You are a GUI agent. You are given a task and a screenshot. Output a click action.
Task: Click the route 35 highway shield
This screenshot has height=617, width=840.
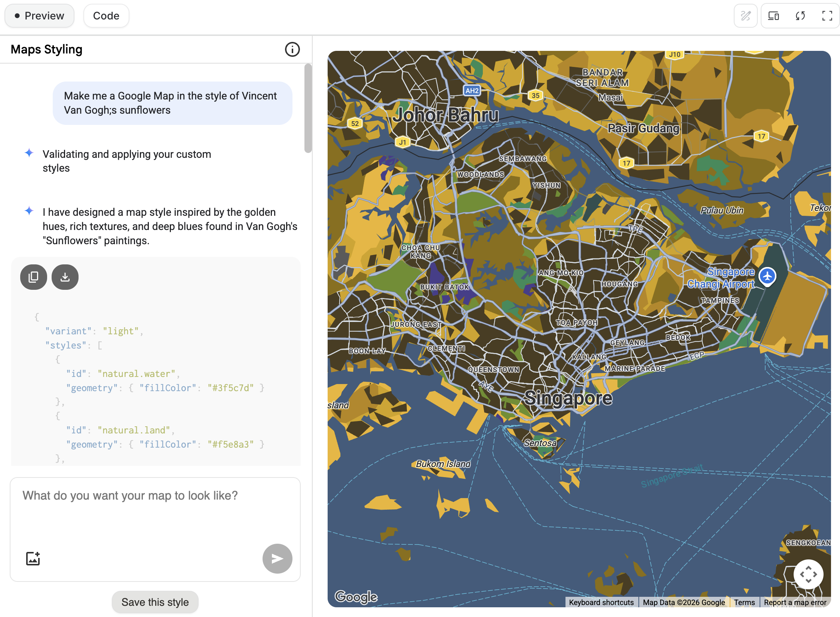click(535, 95)
